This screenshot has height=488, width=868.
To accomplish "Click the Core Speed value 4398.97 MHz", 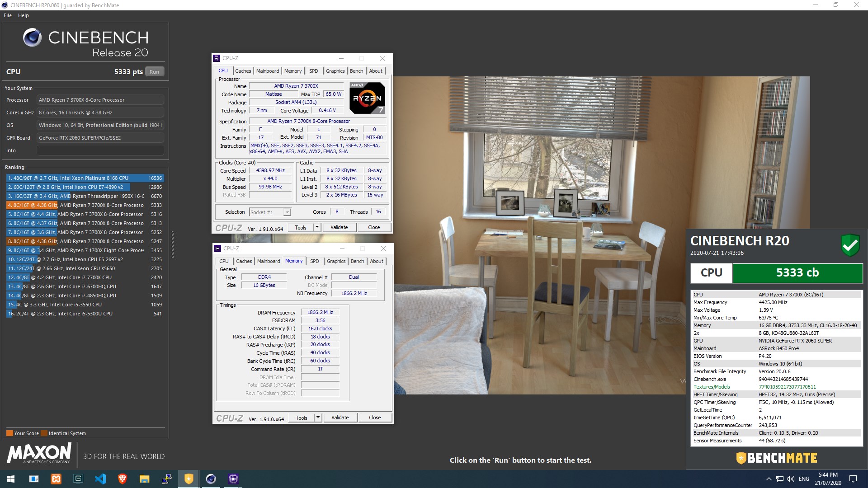I will pyautogui.click(x=270, y=170).
